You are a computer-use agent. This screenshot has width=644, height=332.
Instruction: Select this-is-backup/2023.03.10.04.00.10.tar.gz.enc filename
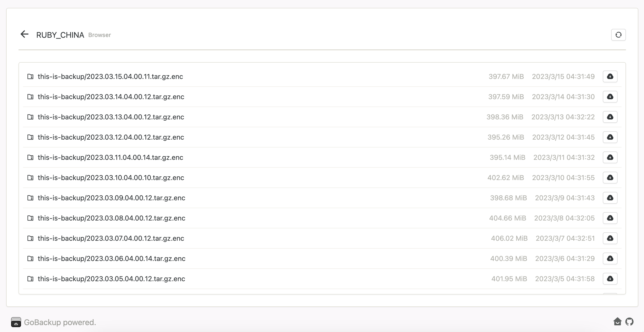111,178
